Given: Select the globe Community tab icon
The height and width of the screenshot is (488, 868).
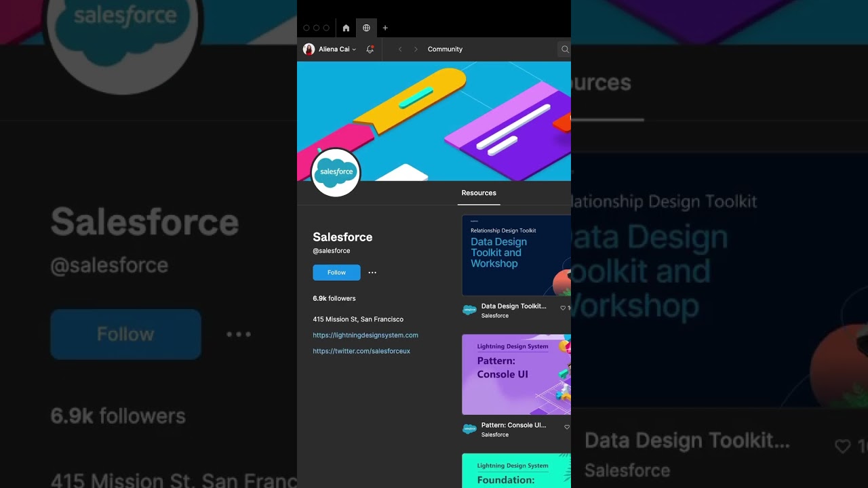Looking at the screenshot, I should point(366,28).
